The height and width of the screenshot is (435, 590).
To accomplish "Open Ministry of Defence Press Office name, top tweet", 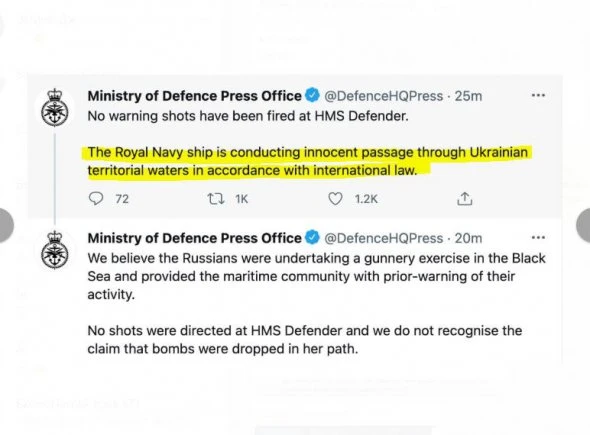I will click(x=195, y=96).
